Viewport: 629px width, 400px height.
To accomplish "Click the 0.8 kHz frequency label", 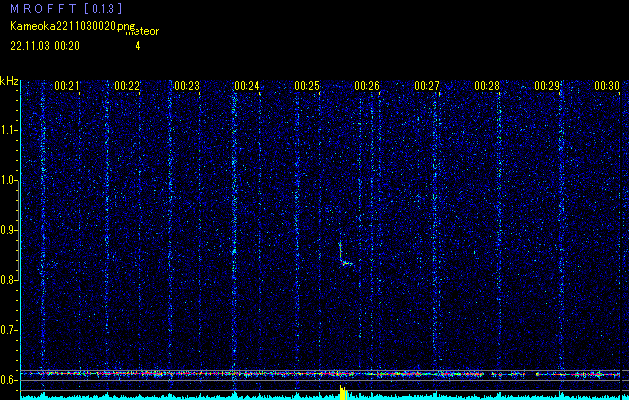I will [x=9, y=280].
